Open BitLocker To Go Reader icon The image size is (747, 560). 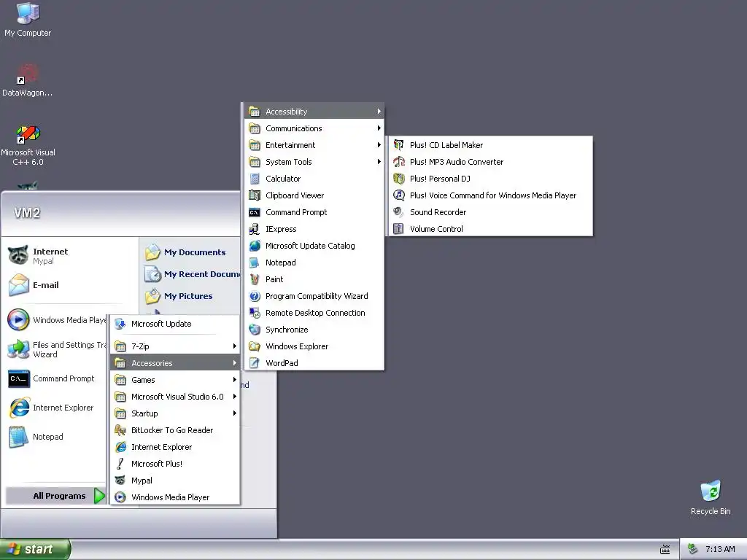click(x=120, y=430)
